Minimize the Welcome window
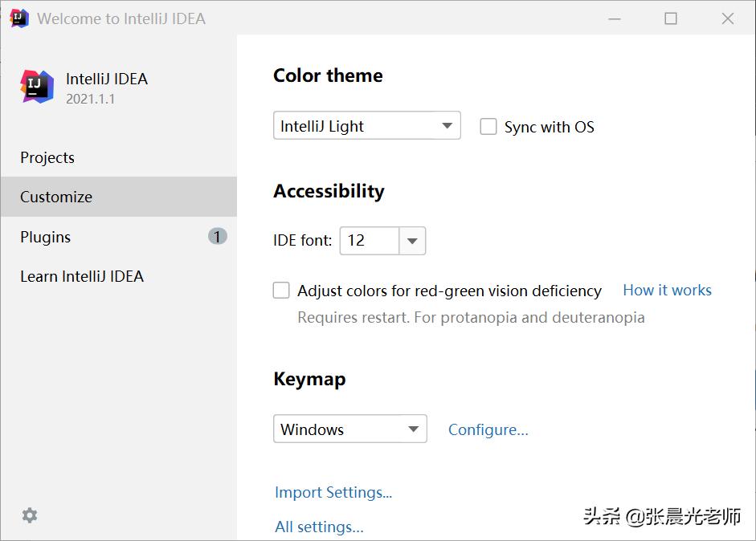The height and width of the screenshot is (541, 756). [613, 18]
